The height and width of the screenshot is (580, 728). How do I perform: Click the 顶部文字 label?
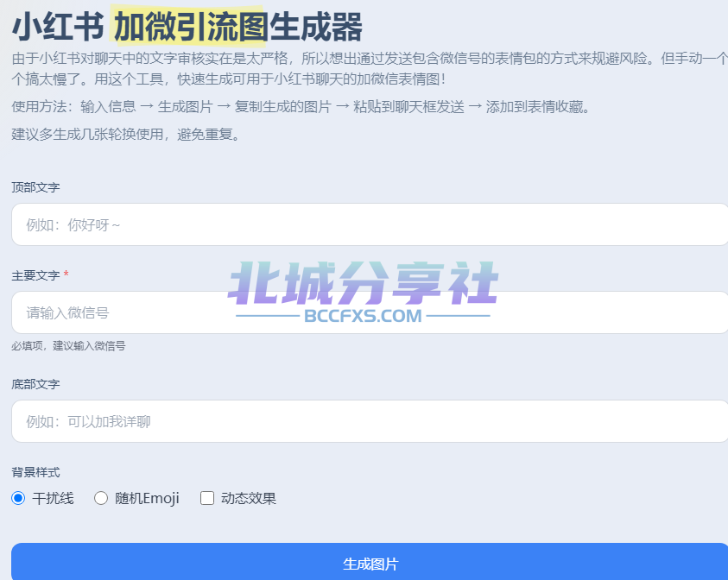click(35, 187)
